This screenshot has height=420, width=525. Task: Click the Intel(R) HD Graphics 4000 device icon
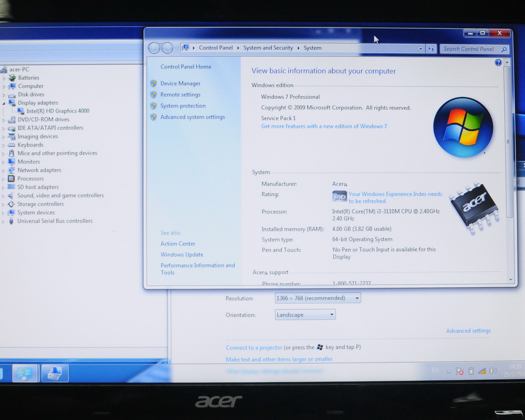tap(21, 111)
